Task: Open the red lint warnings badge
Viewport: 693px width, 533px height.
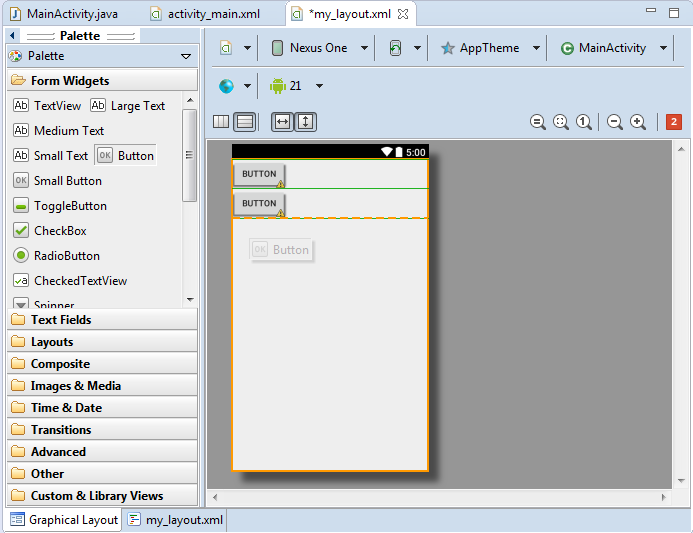Action: pos(674,122)
